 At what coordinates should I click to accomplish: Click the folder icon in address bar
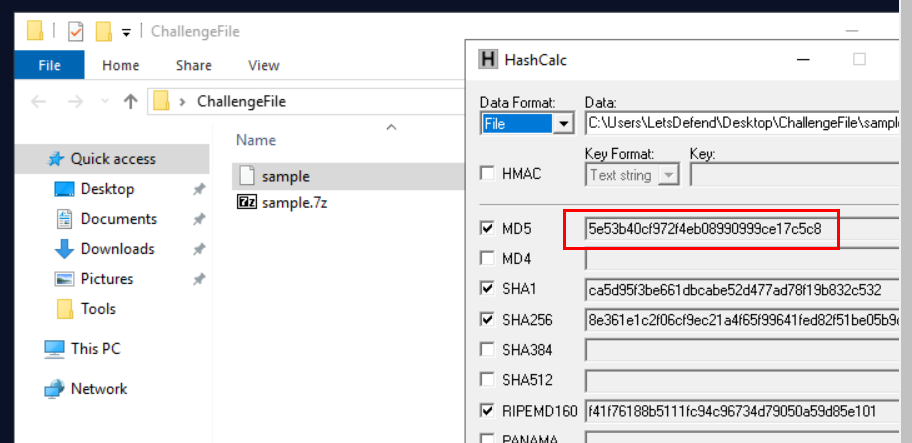(x=161, y=102)
